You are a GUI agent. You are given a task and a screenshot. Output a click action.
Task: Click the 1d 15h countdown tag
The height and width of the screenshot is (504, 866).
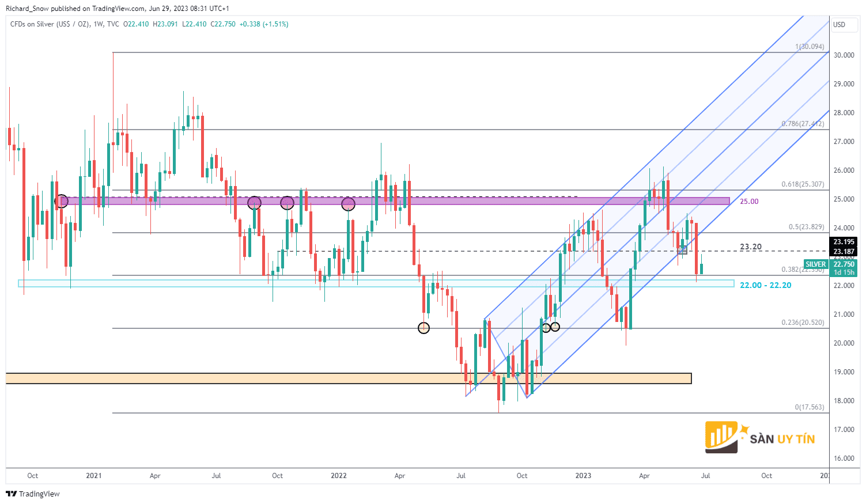[844, 272]
